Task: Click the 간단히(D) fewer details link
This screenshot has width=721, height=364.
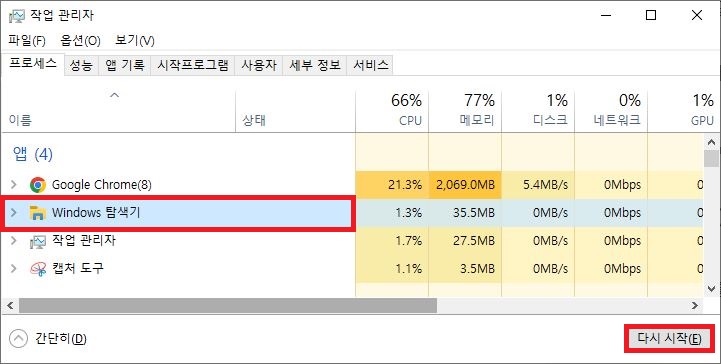Action: [x=61, y=339]
